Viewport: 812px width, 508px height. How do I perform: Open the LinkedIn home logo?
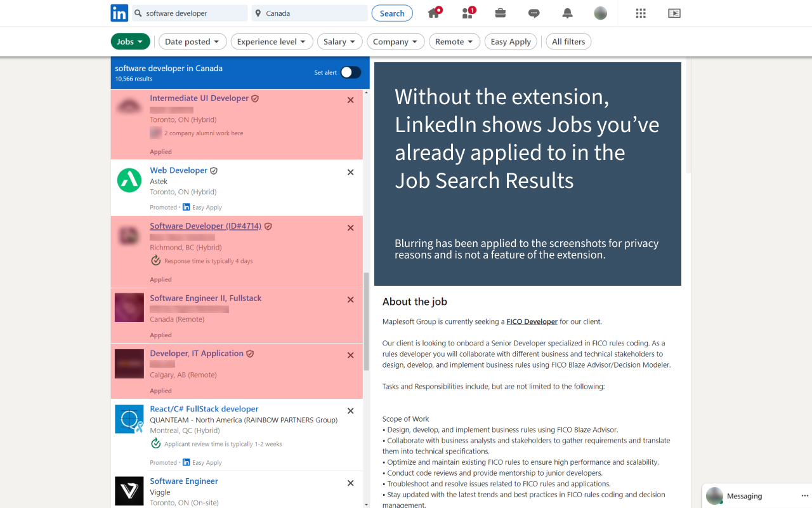click(x=119, y=13)
